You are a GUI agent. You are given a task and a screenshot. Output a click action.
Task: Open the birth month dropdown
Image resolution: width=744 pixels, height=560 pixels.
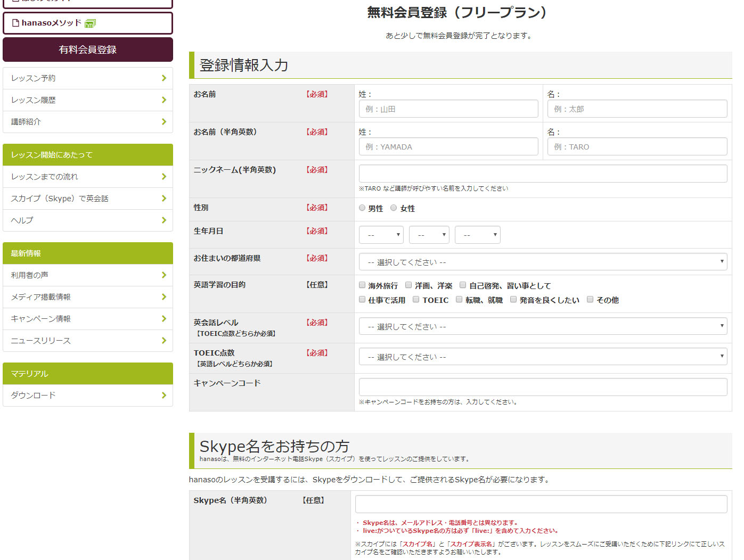[x=429, y=235]
